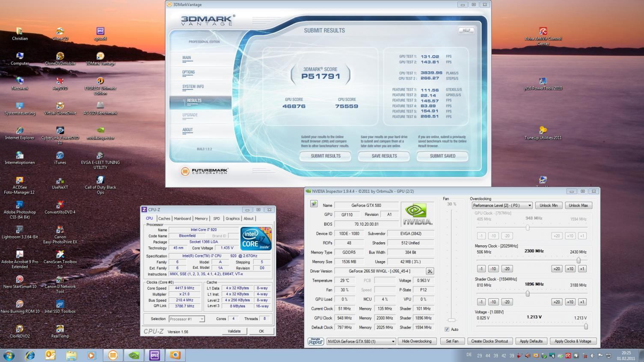Select SYSTEM INFO in 3DMark Vantage sidebar
The height and width of the screenshot is (362, 644).
[x=193, y=86]
